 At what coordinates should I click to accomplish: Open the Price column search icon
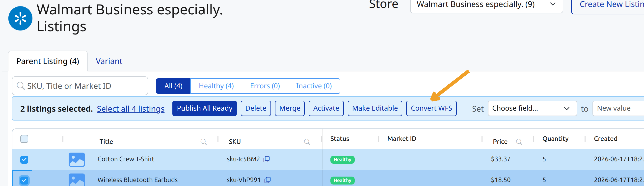point(519,142)
